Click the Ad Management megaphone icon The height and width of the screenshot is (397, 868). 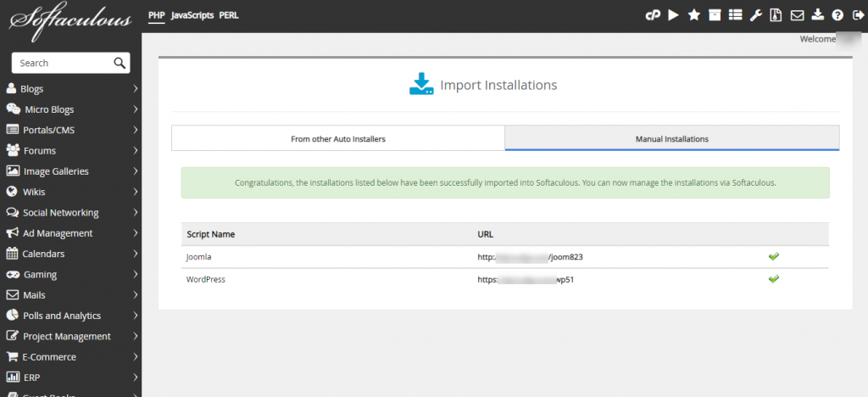click(x=13, y=233)
